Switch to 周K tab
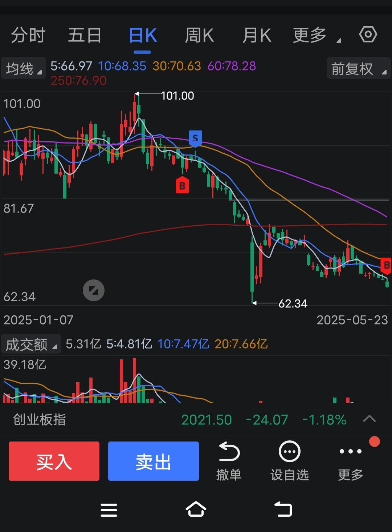This screenshot has height=532, width=392. [199, 36]
